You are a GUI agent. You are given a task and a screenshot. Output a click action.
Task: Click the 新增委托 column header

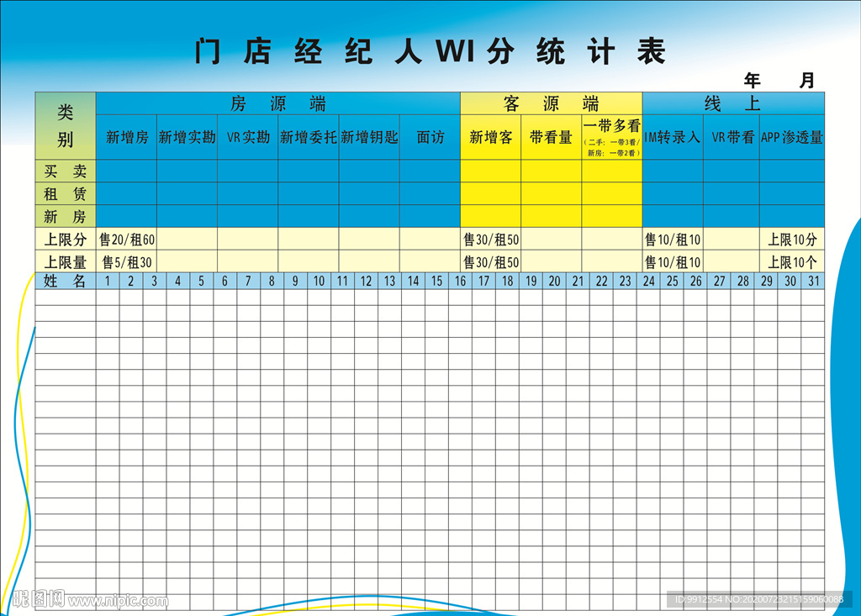309,137
